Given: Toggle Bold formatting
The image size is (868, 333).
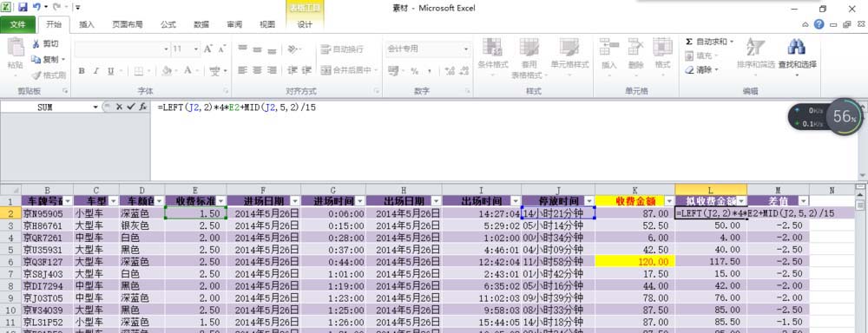Looking at the screenshot, I should coord(82,71).
